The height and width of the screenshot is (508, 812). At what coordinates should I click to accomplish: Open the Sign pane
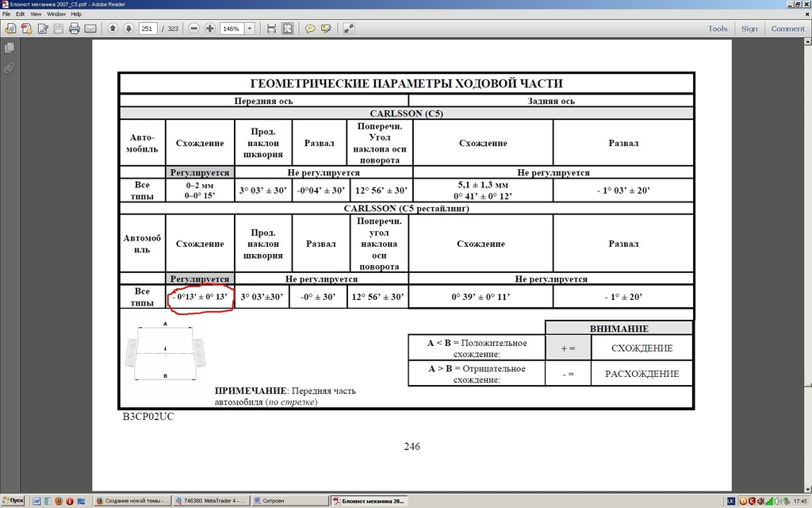pos(749,29)
